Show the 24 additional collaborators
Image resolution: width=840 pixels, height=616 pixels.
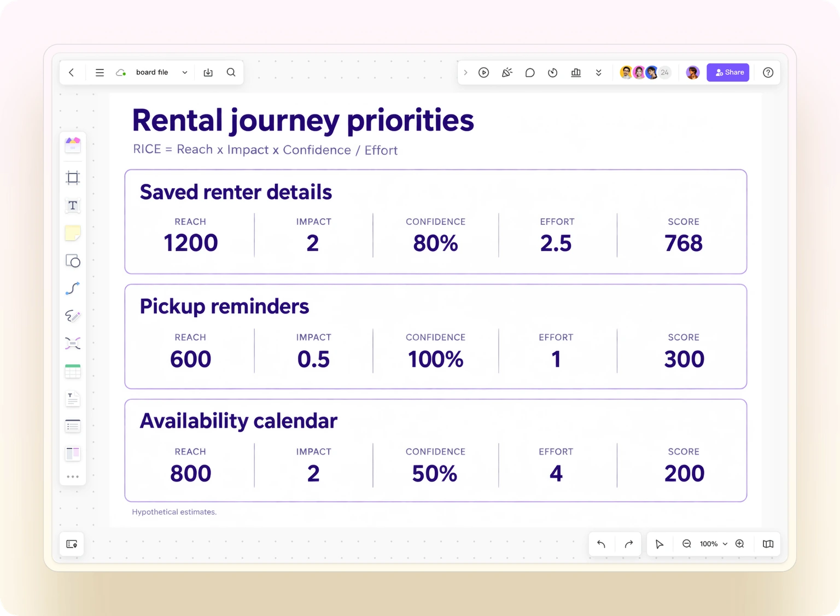664,72
